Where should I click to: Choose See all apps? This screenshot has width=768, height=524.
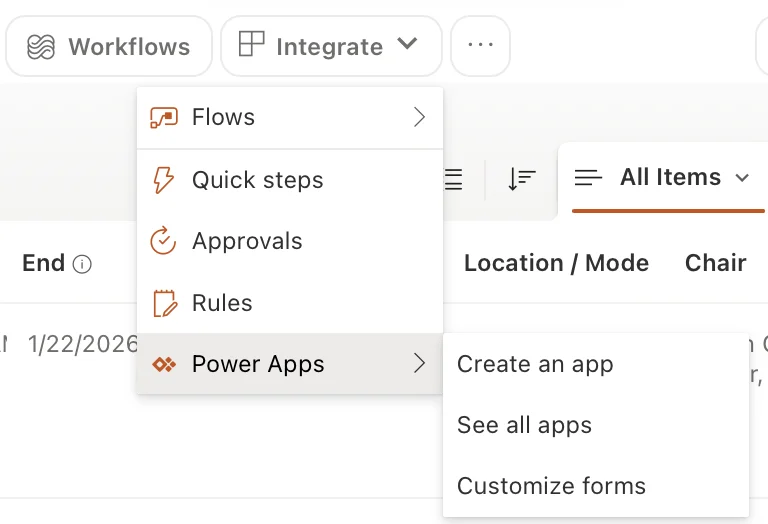click(596, 425)
